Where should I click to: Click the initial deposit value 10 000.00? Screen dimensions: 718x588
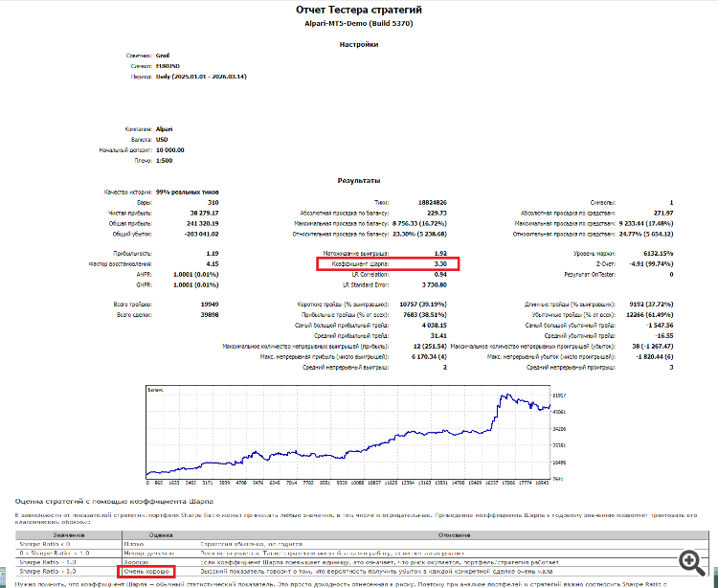169,150
